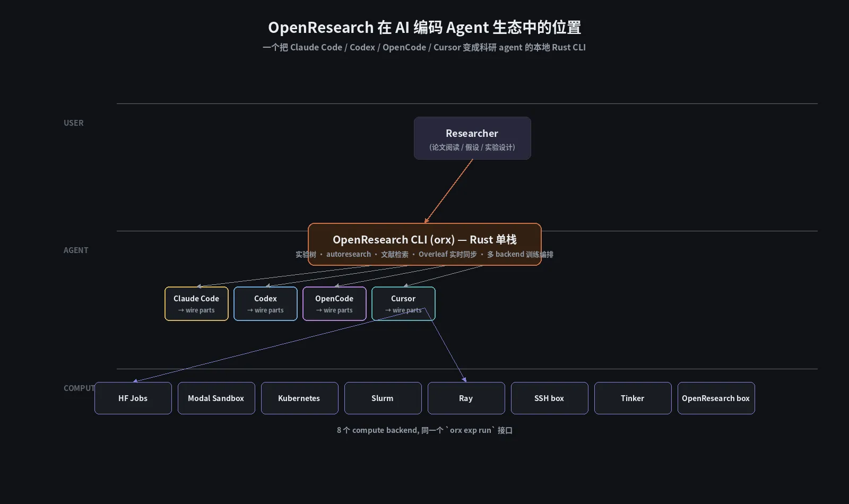Click the Researcher node box

(x=472, y=138)
